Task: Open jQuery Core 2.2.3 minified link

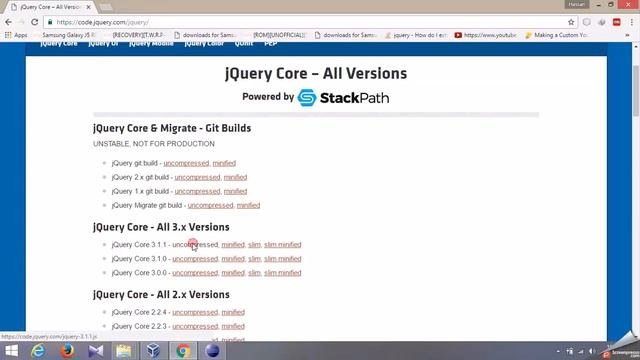Action: (233, 327)
